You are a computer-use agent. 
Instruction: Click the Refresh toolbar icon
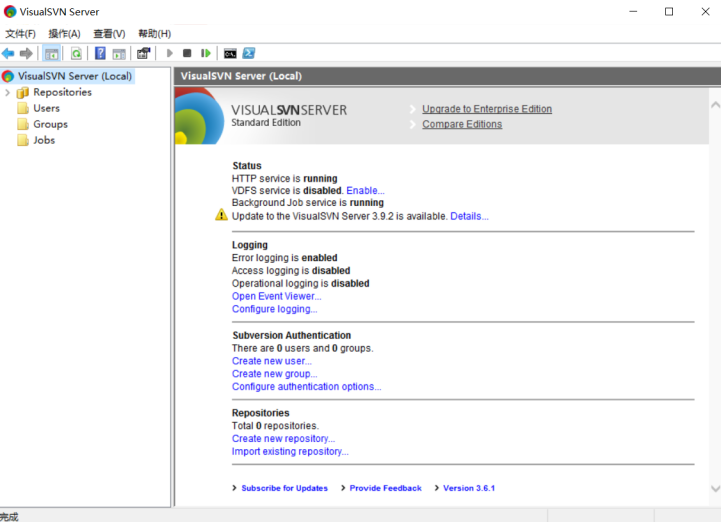click(76, 53)
